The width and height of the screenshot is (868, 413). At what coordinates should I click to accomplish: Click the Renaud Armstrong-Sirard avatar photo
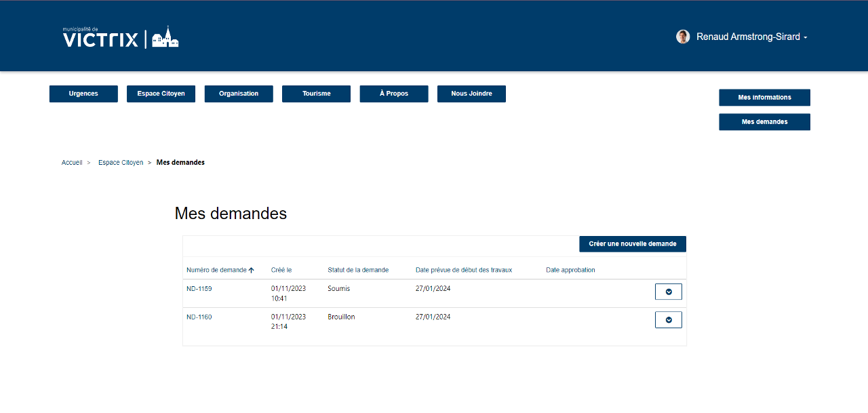(x=683, y=37)
